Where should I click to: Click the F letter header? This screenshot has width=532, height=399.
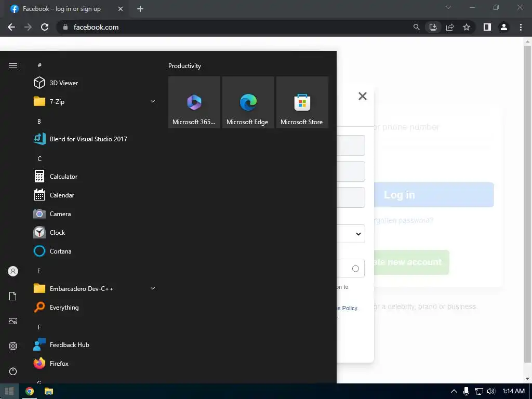(39, 327)
